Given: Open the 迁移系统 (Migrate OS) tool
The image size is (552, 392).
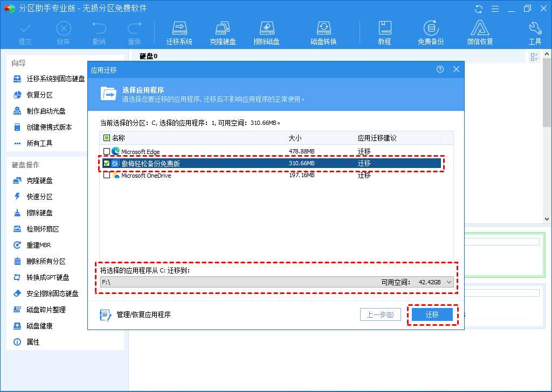Looking at the screenshot, I should [x=180, y=32].
